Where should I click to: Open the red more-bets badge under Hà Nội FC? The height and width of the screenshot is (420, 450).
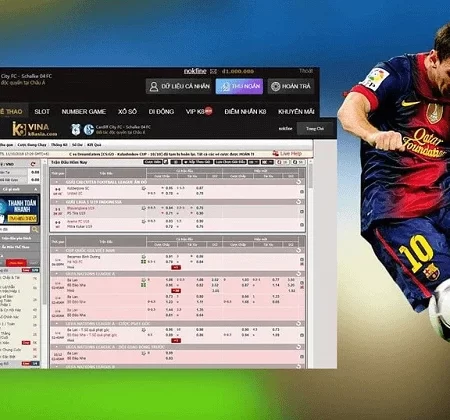tap(176, 267)
